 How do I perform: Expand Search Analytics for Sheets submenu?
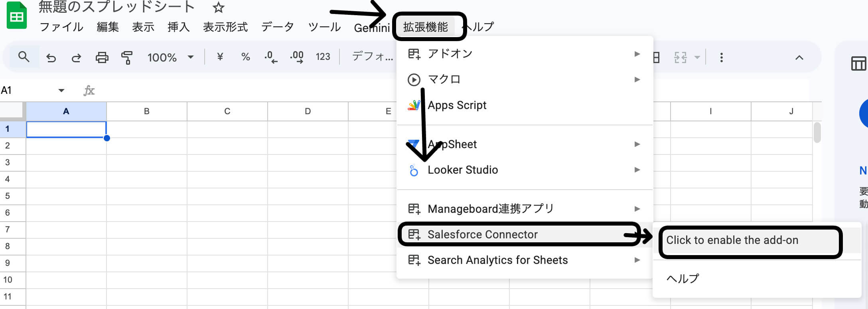point(525,260)
